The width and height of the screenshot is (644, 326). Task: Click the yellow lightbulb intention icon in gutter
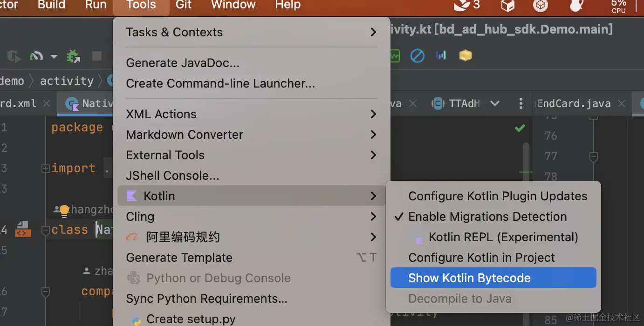tap(64, 211)
